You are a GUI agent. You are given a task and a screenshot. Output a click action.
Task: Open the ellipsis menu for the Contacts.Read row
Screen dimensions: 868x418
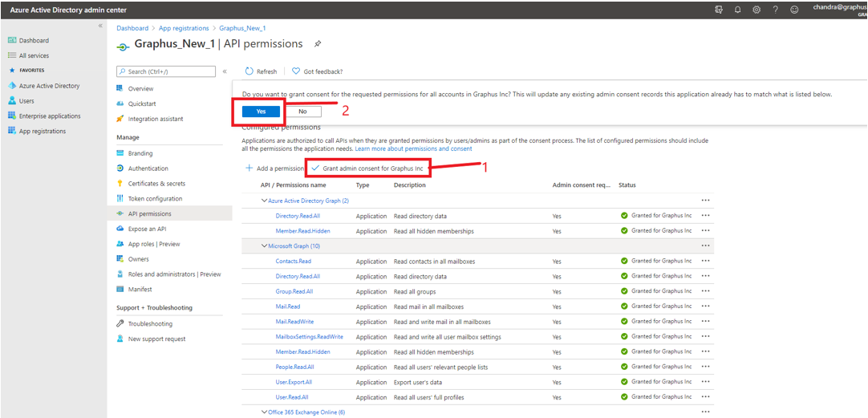pyautogui.click(x=705, y=261)
